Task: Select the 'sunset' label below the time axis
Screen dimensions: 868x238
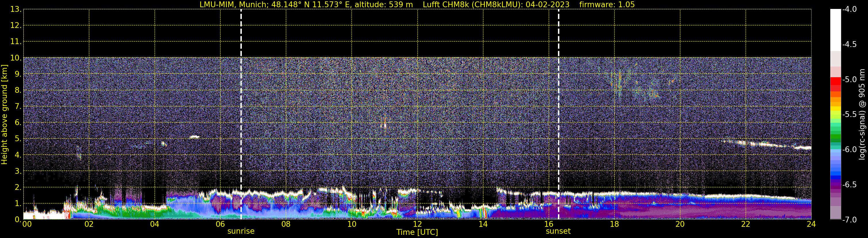Action: pyautogui.click(x=558, y=231)
